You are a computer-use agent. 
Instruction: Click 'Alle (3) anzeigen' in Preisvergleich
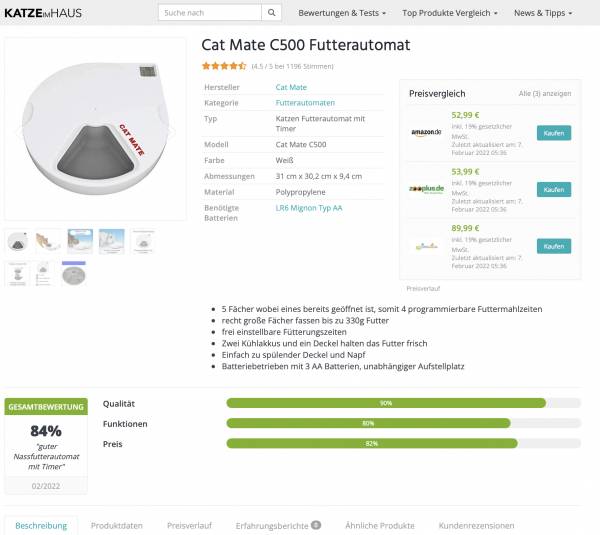(545, 93)
